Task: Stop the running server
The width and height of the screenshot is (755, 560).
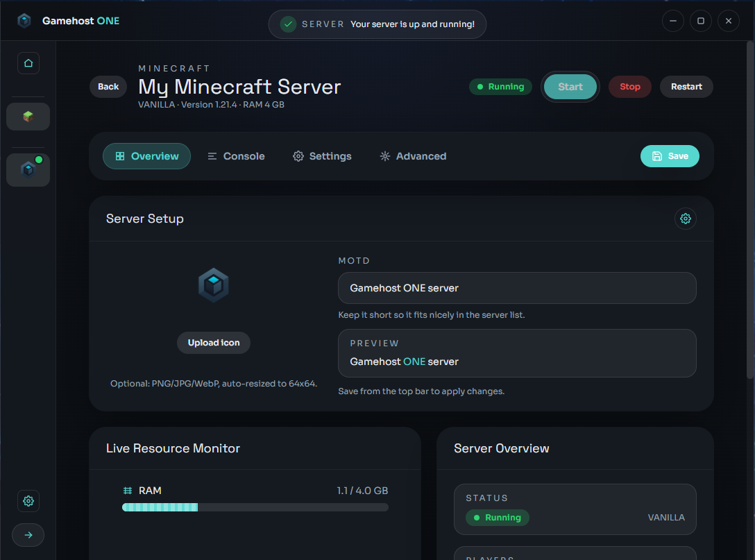Action: (x=629, y=86)
